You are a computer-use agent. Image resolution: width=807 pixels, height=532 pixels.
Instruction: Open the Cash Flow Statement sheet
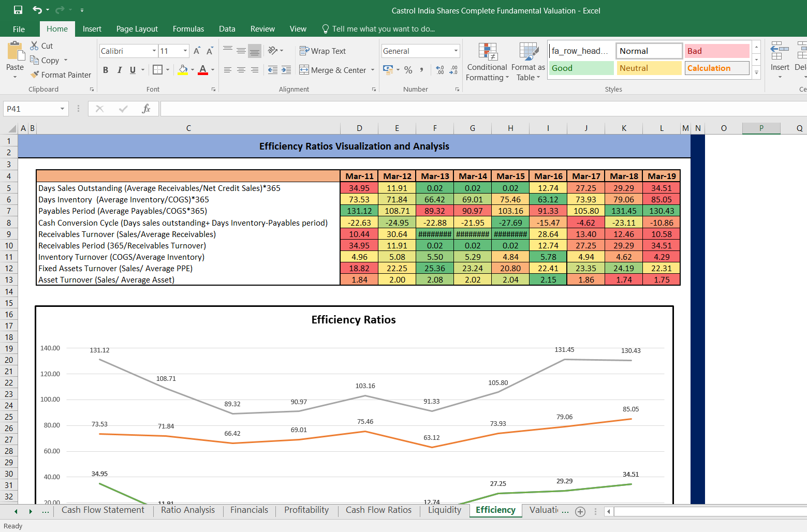point(103,510)
